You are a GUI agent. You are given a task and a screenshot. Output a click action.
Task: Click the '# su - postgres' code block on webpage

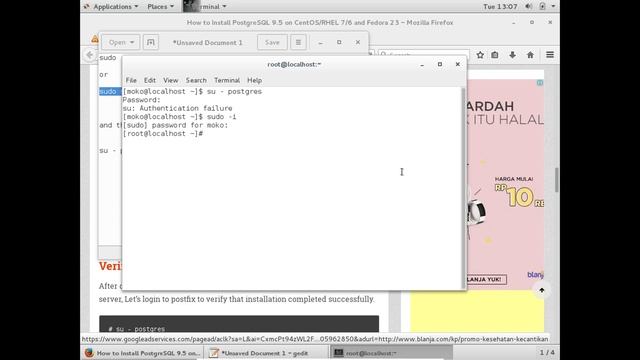click(x=239, y=324)
